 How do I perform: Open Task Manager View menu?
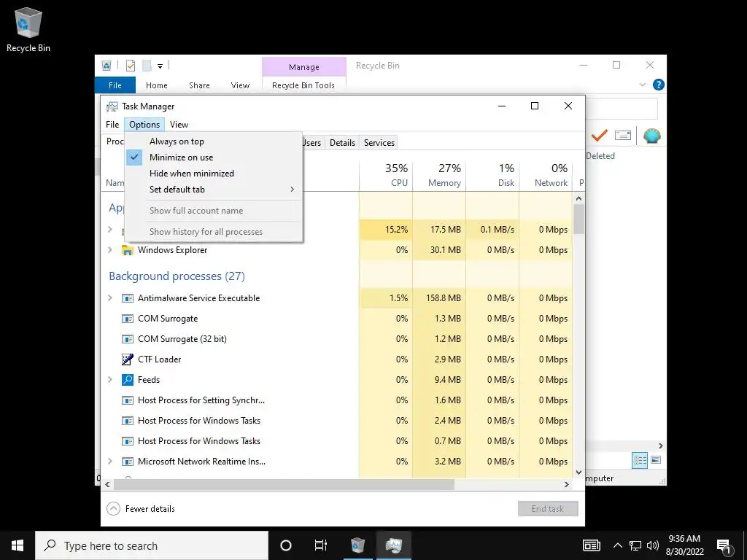point(179,124)
